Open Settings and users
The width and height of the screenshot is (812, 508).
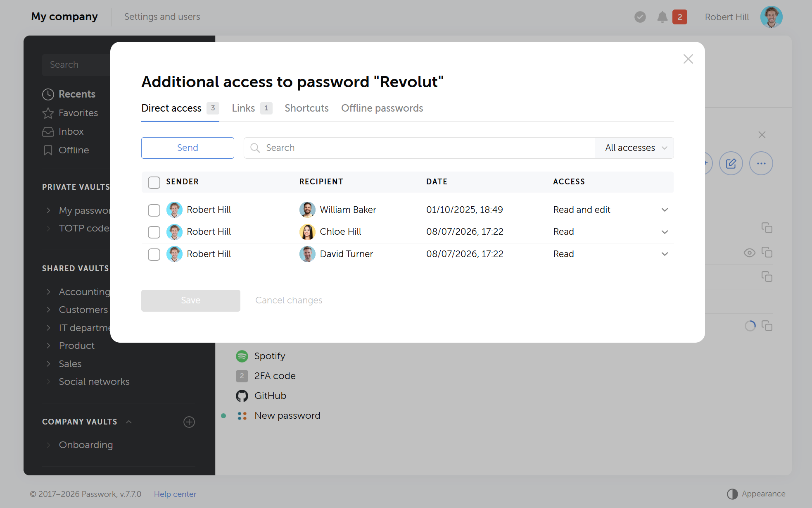click(162, 17)
